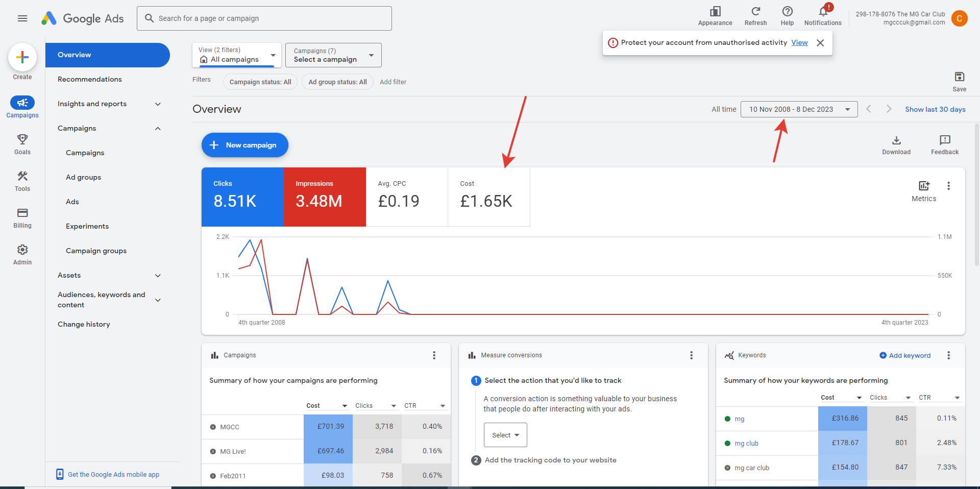Open the main hamburger menu
Image resolution: width=980 pixels, height=489 pixels.
point(22,18)
